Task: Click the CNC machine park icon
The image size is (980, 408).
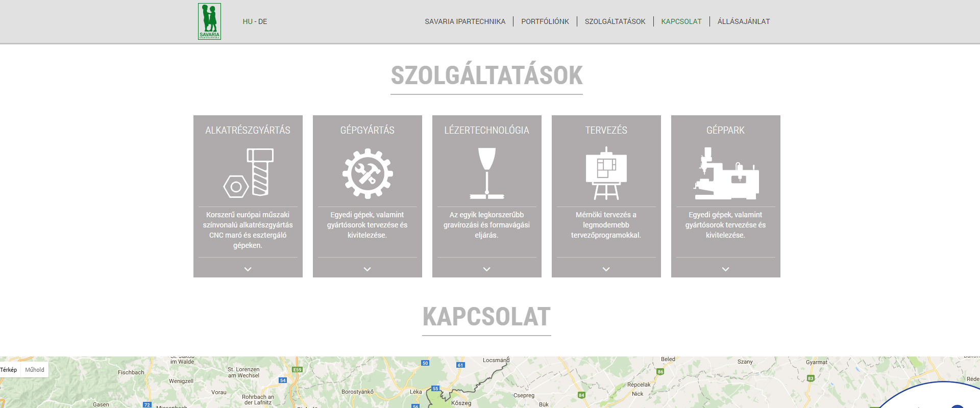Action: click(725, 173)
